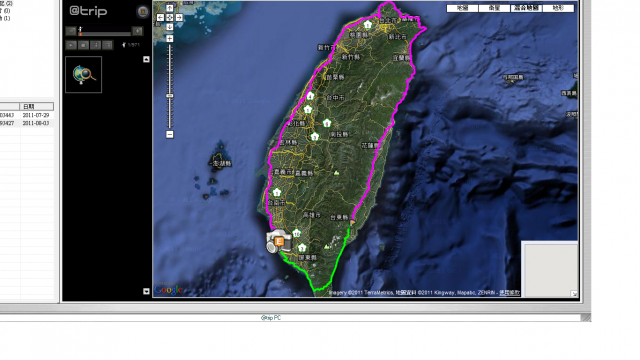Click the round orange @trip button
Viewport: 640px width, 360px height.
click(x=142, y=11)
